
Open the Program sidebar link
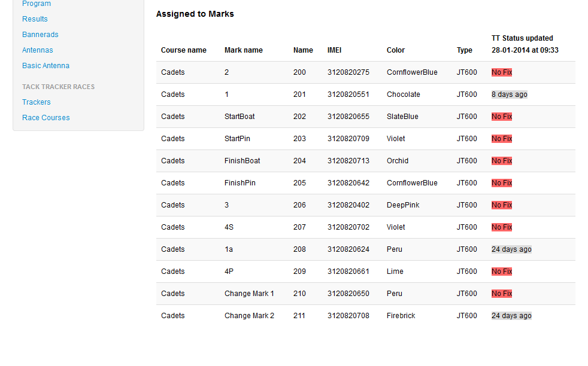[36, 4]
